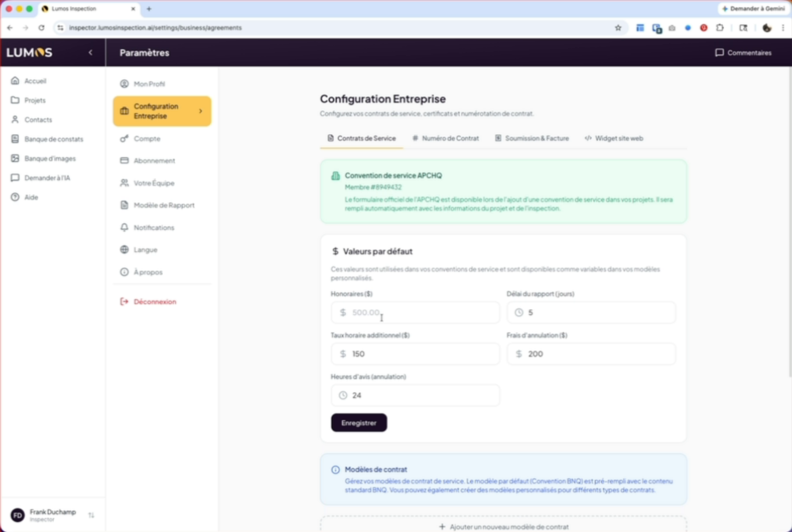
Task: Collapse the Lumos sidebar with the chevron
Action: pyautogui.click(x=91, y=53)
